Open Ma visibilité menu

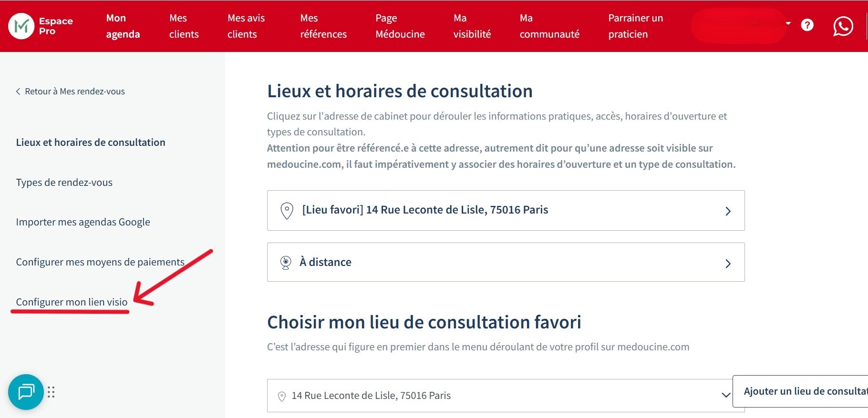tap(472, 26)
